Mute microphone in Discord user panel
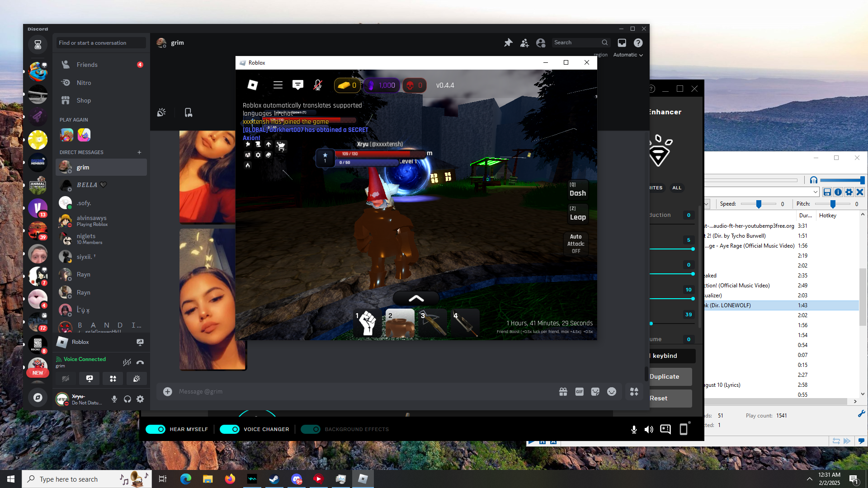 pyautogui.click(x=114, y=399)
